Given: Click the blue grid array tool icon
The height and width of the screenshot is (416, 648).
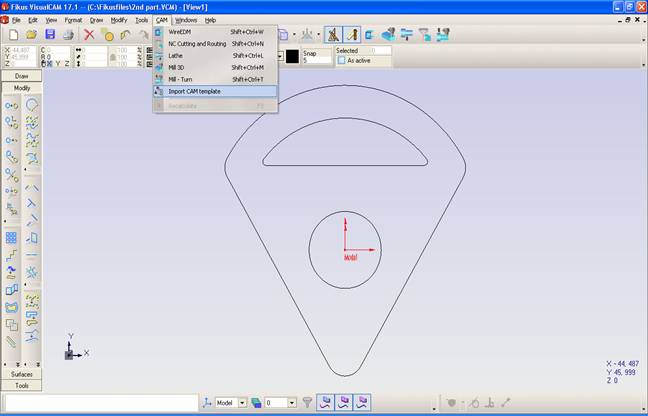Looking at the screenshot, I should point(11,238).
